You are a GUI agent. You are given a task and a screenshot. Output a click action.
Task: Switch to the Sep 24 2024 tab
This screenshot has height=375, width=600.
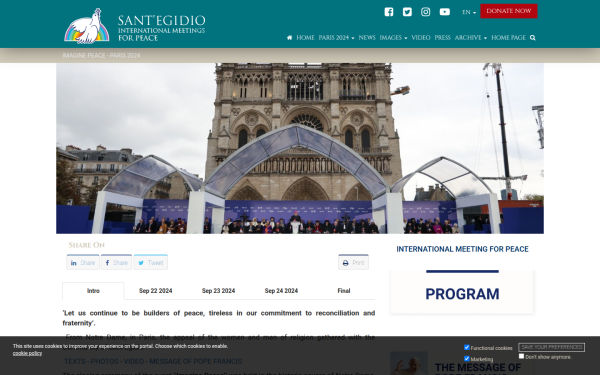(x=281, y=291)
